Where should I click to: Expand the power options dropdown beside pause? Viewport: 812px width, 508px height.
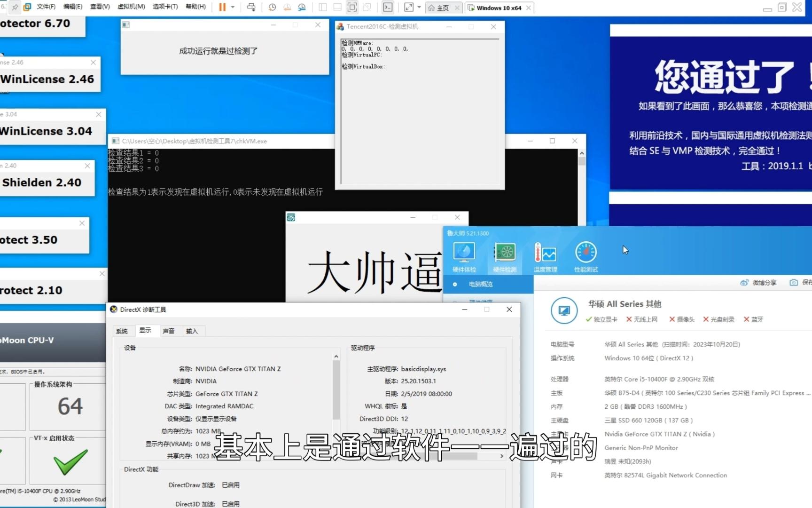tap(233, 7)
